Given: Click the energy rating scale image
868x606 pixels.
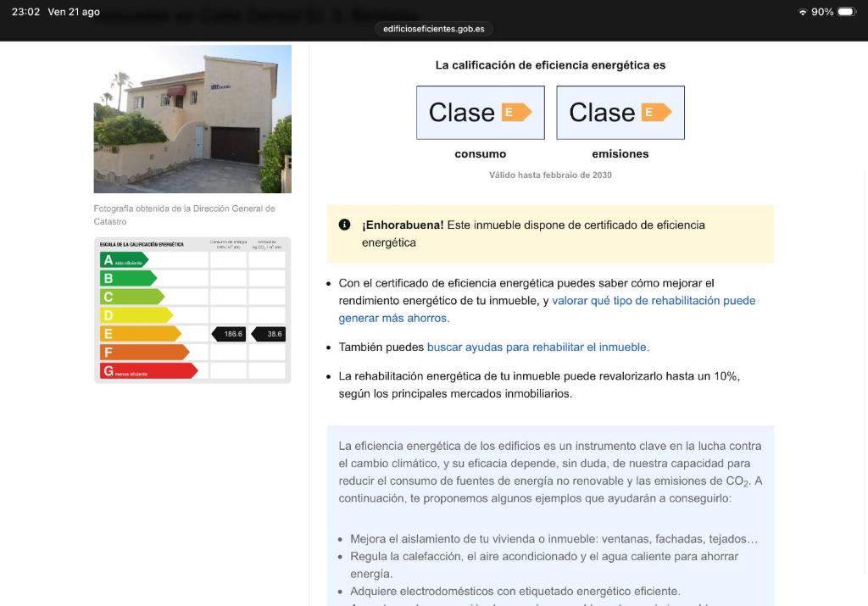Looking at the screenshot, I should pos(192,310).
